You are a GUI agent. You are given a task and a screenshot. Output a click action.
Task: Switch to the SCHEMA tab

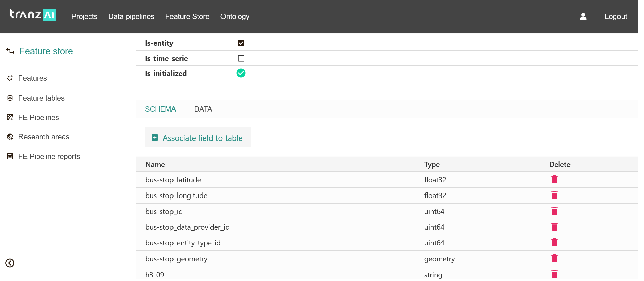[x=160, y=109]
